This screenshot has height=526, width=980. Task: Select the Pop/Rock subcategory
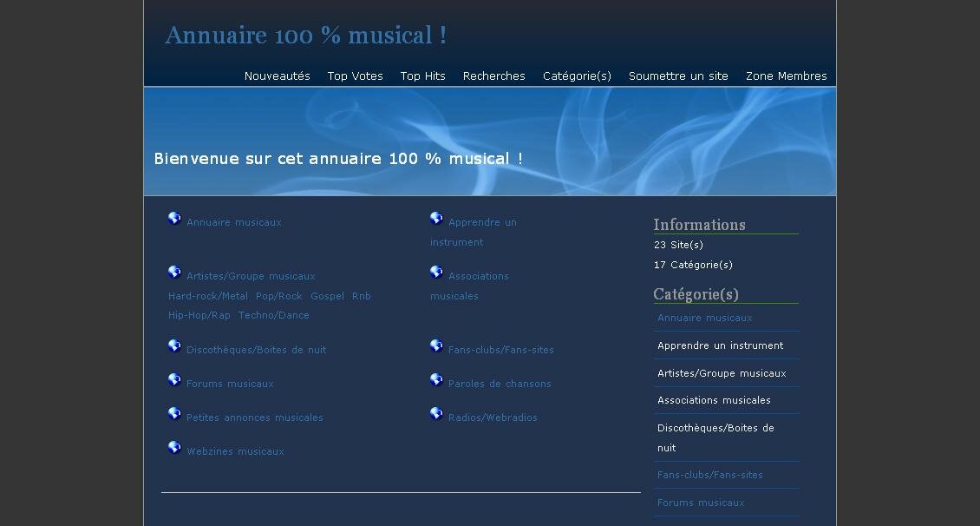pyautogui.click(x=278, y=296)
